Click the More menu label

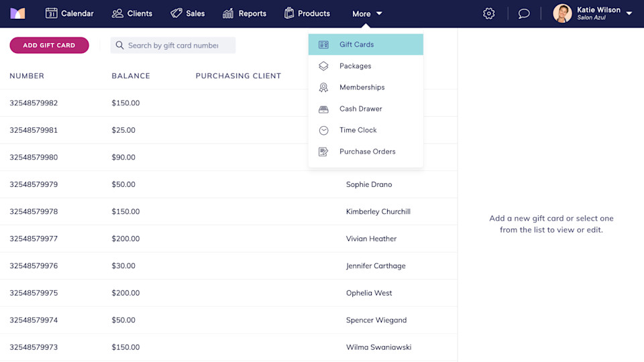[362, 14]
